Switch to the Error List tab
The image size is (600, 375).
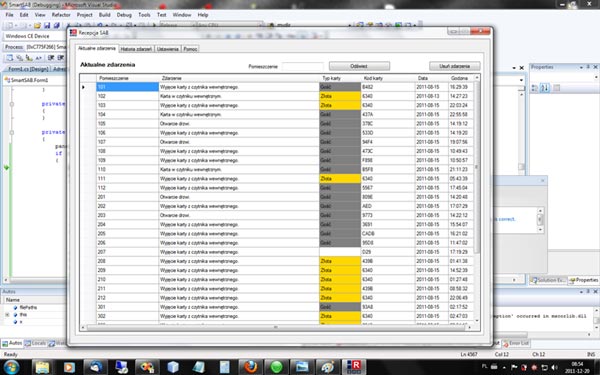pos(516,344)
